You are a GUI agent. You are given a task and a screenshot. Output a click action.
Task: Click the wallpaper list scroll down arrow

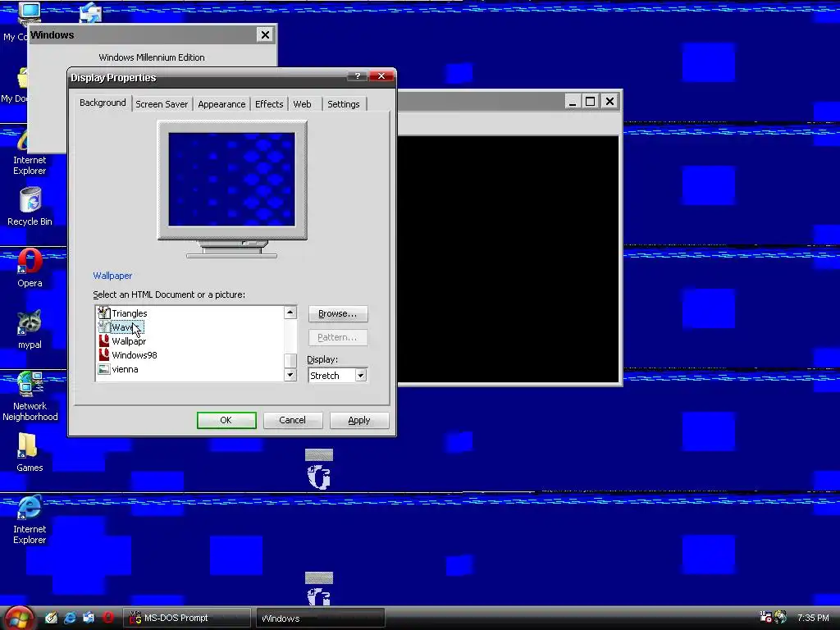click(x=290, y=375)
